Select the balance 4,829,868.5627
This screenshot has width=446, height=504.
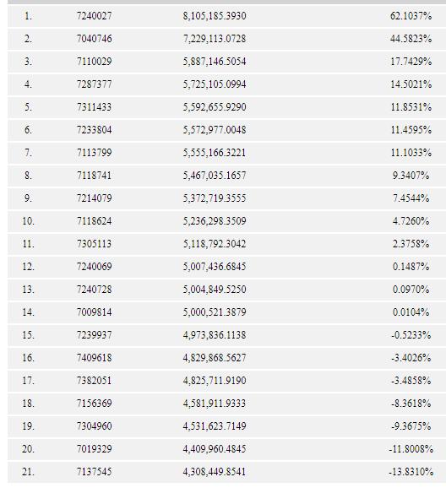[215, 358]
